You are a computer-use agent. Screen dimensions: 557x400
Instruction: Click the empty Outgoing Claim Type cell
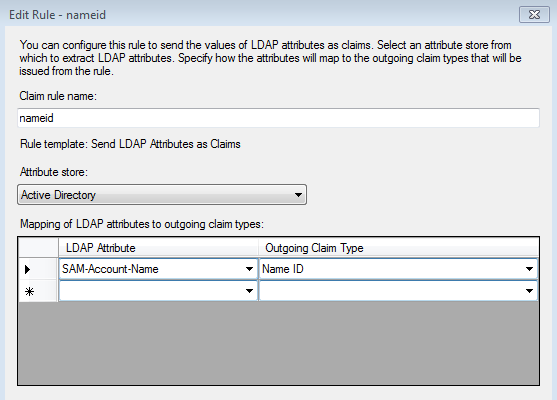click(398, 291)
